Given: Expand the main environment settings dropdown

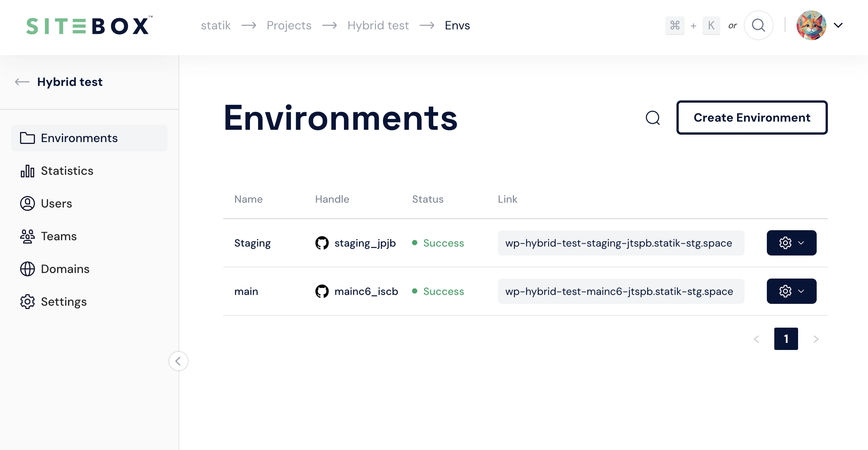Looking at the screenshot, I should [x=803, y=291].
